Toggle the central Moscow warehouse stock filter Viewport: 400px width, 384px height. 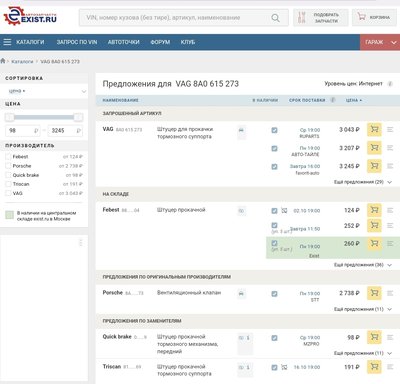[x=10, y=215]
